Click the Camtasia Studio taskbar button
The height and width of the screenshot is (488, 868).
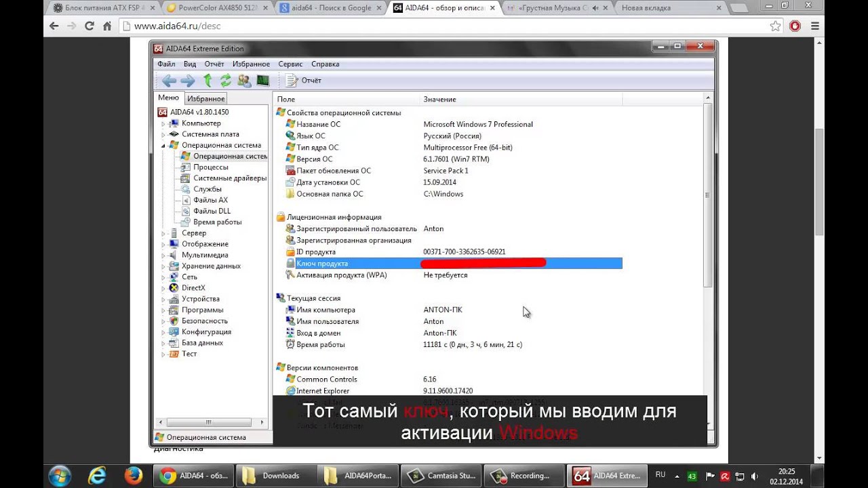(x=441, y=476)
